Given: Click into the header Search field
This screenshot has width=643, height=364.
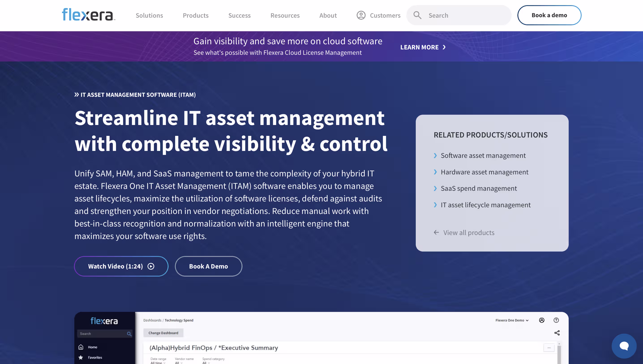Looking at the screenshot, I should coord(465,15).
